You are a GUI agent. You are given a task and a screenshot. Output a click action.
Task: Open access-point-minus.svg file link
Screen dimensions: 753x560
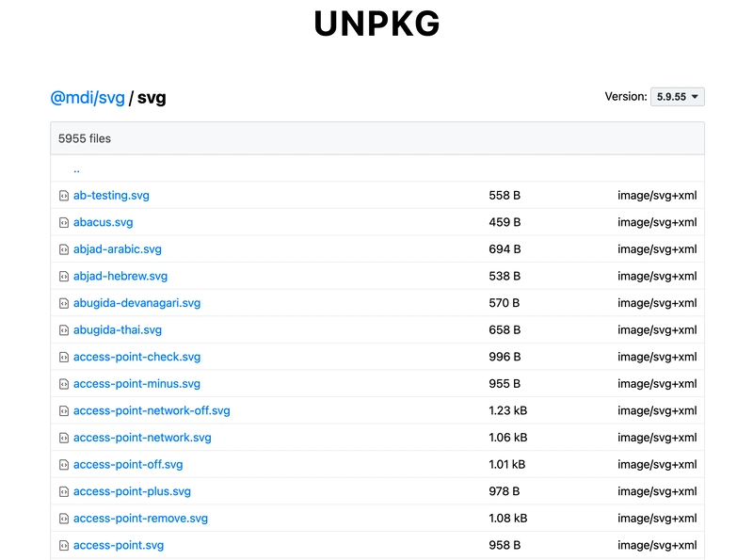[136, 384]
